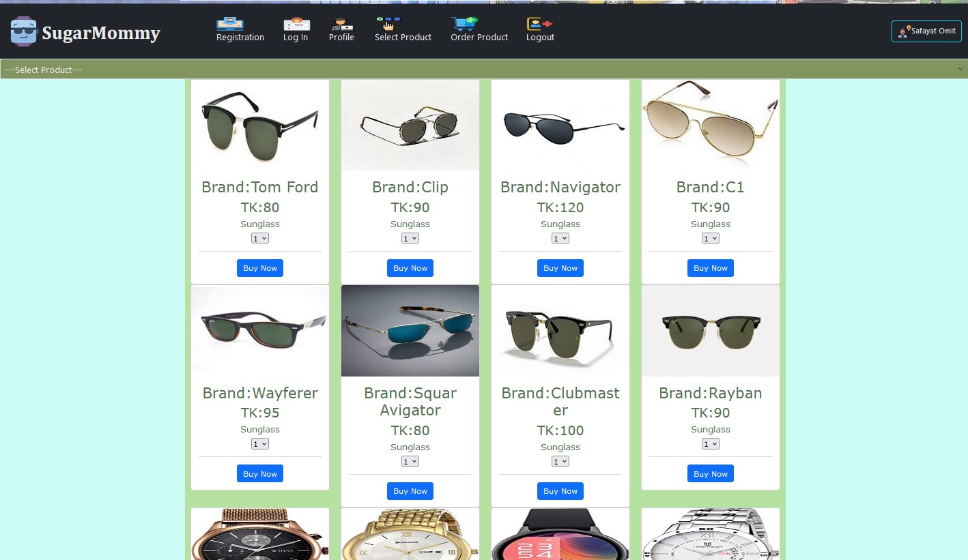Open quantity dropdown for Tom Ford

click(x=260, y=238)
